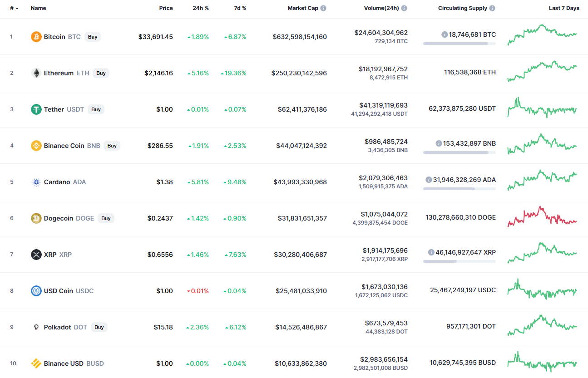588x378 pixels.
Task: Open the Bitcoin name link
Action: 54,37
